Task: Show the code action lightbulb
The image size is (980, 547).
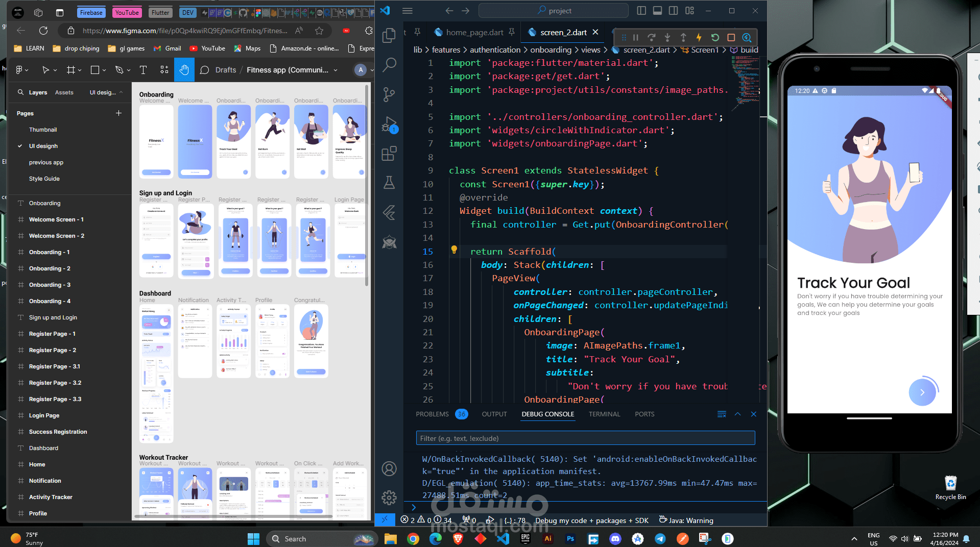Action: [x=454, y=250]
